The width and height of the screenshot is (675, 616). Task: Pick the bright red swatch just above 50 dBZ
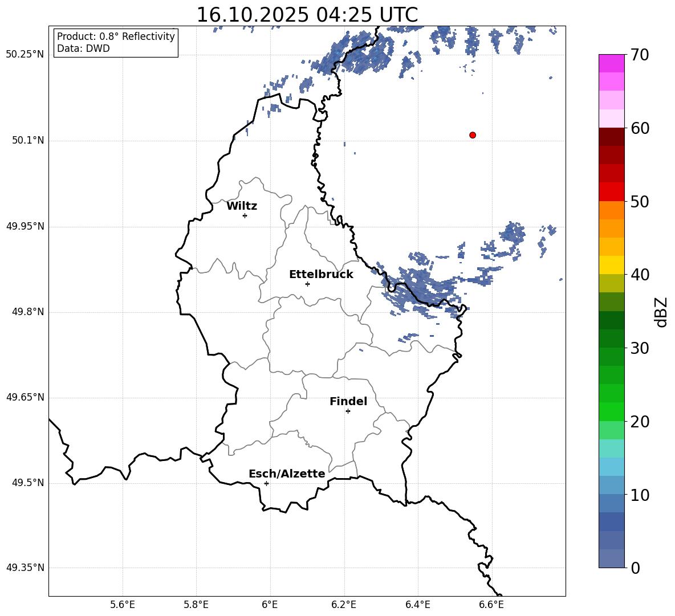612,192
